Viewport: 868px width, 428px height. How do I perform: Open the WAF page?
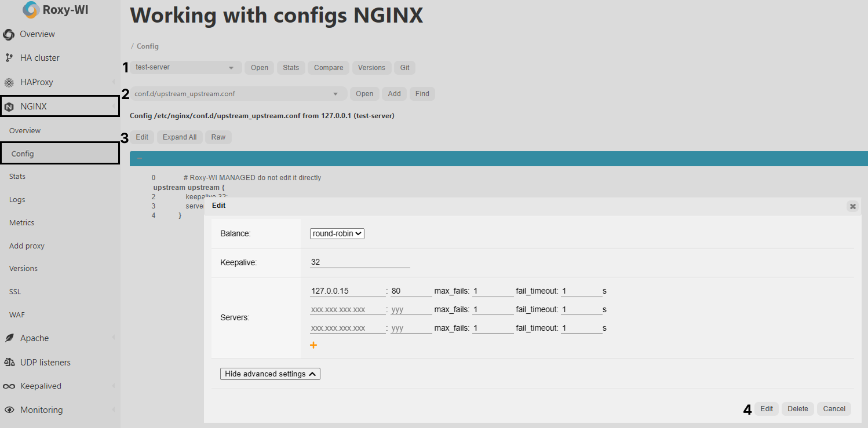click(17, 315)
